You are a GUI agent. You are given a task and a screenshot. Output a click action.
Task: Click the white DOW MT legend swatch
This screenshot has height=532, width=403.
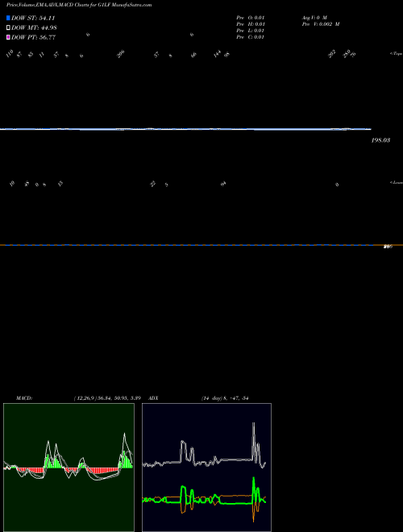(x=8, y=28)
